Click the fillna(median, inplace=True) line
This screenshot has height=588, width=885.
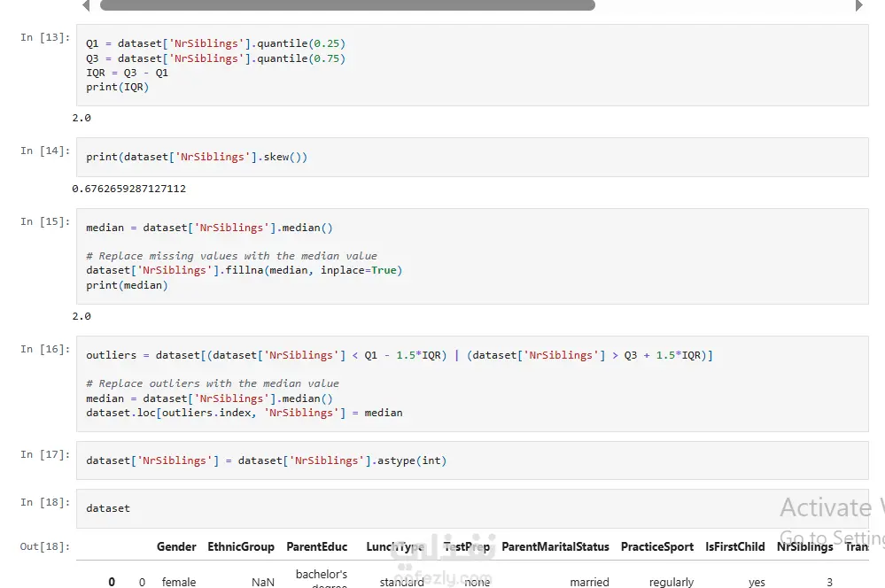point(244,270)
